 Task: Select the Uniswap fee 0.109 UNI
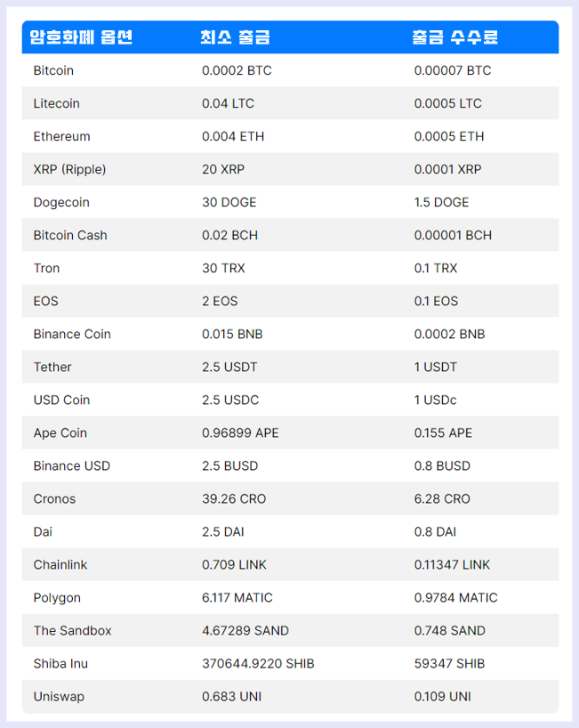tap(443, 697)
